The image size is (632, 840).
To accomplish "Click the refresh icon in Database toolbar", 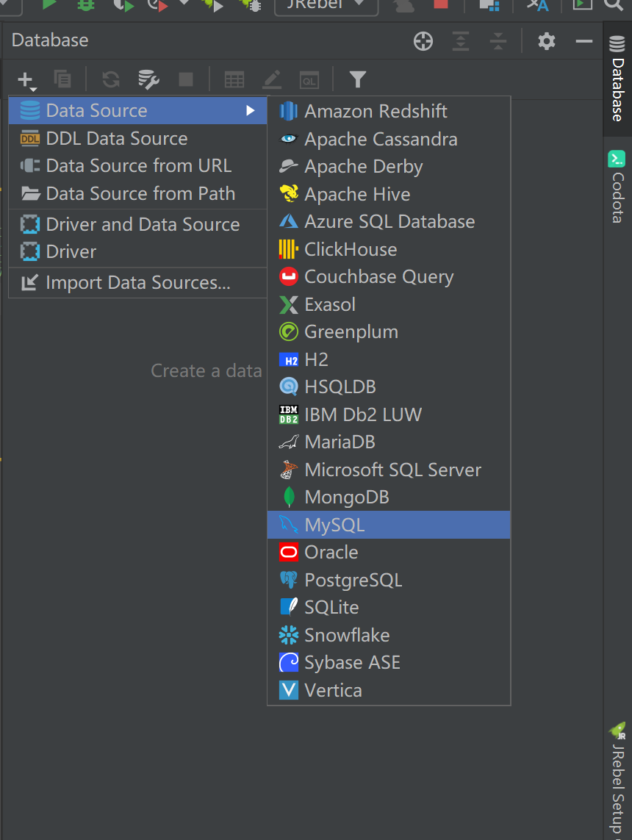I will 111,79.
